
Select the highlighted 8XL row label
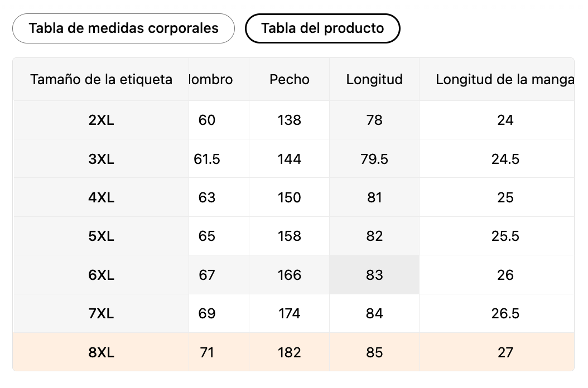[101, 353]
